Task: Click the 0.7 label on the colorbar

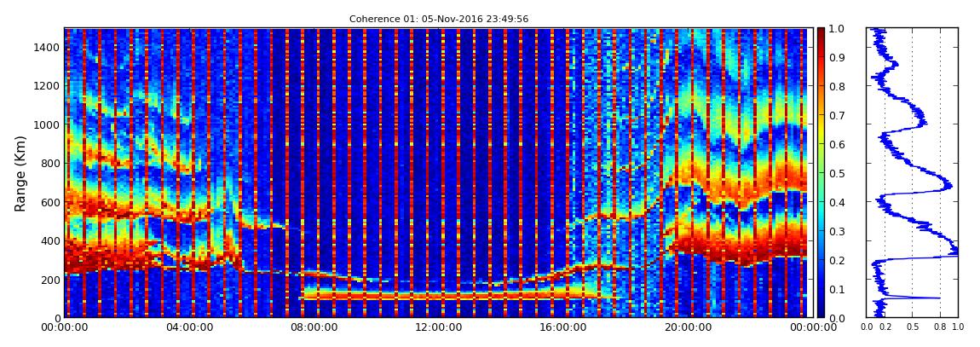Action: click(x=836, y=116)
